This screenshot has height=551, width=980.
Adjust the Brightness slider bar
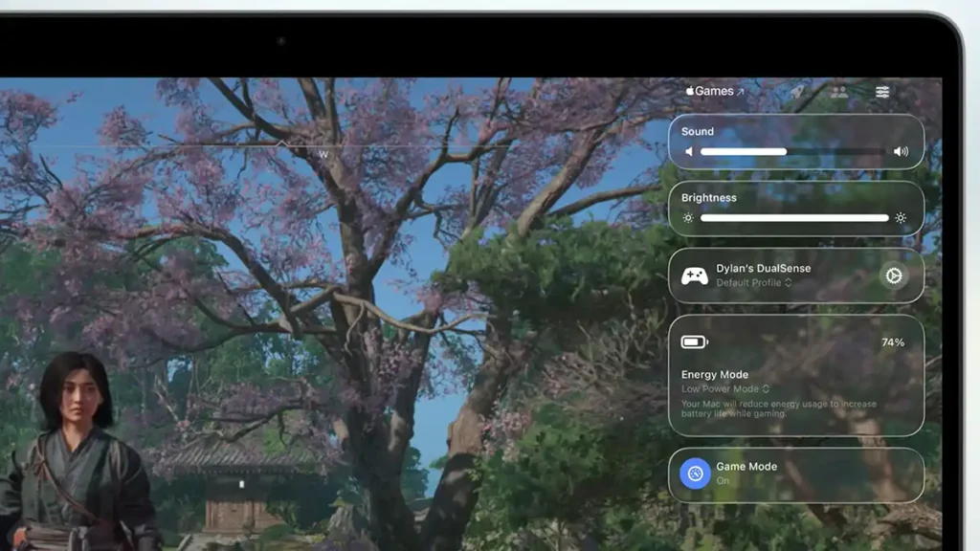[794, 218]
